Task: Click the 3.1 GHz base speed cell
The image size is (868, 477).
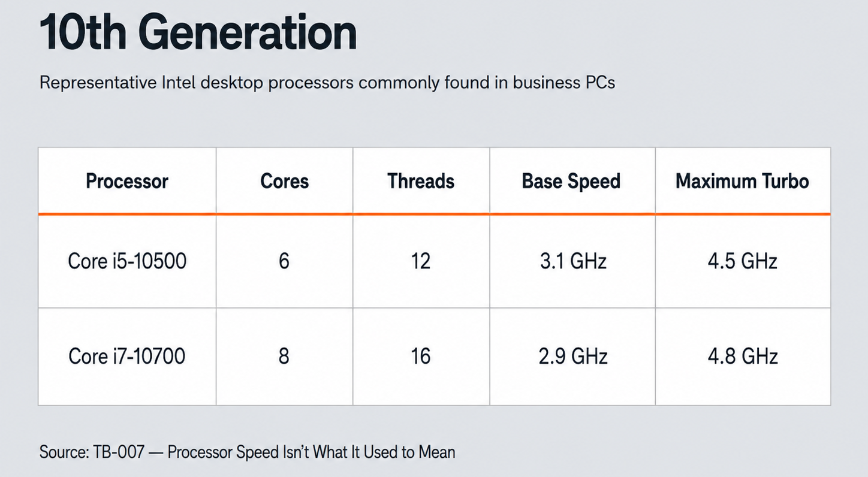Action: point(572,261)
